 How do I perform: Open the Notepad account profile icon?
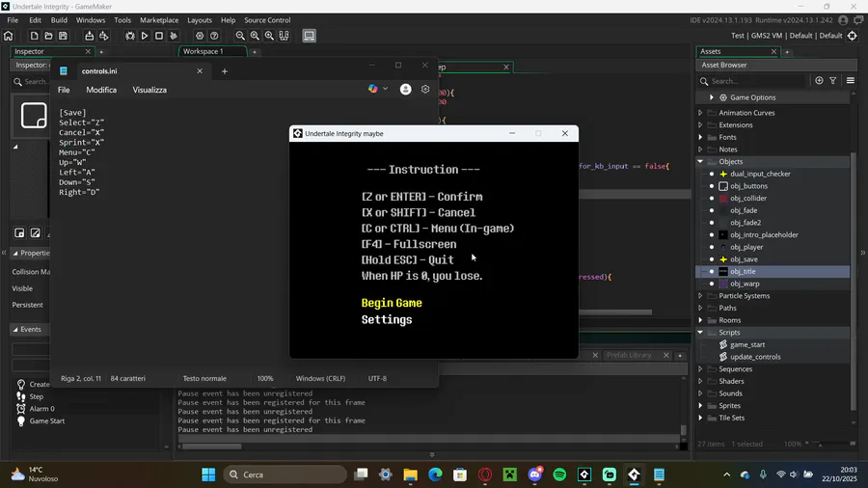406,89
